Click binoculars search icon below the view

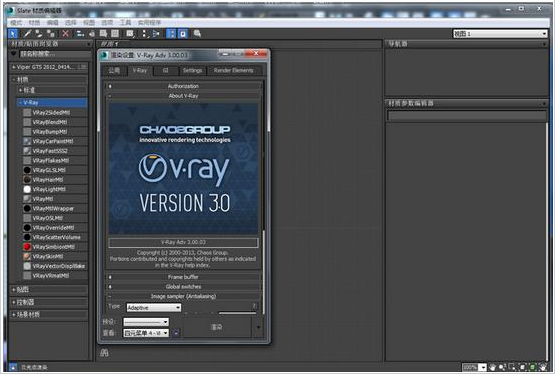click(x=104, y=353)
